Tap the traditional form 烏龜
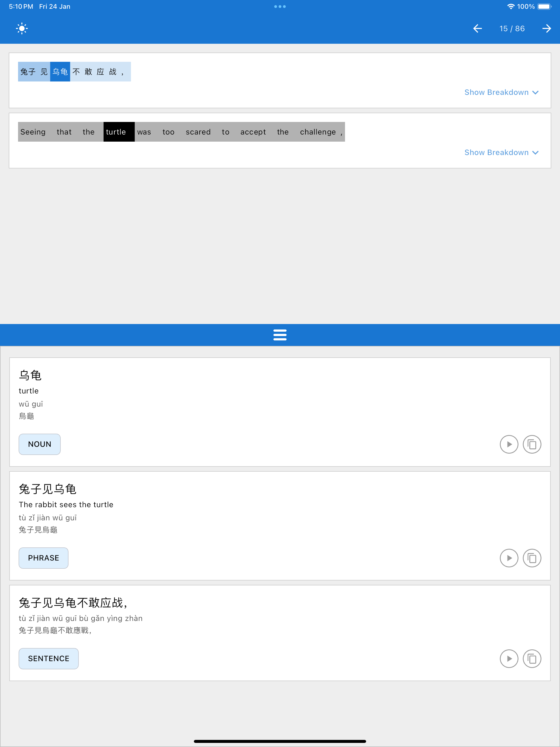This screenshot has width=560, height=747. (26, 416)
